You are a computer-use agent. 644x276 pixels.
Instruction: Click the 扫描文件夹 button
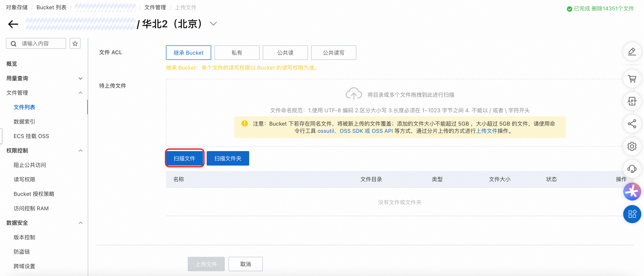227,158
